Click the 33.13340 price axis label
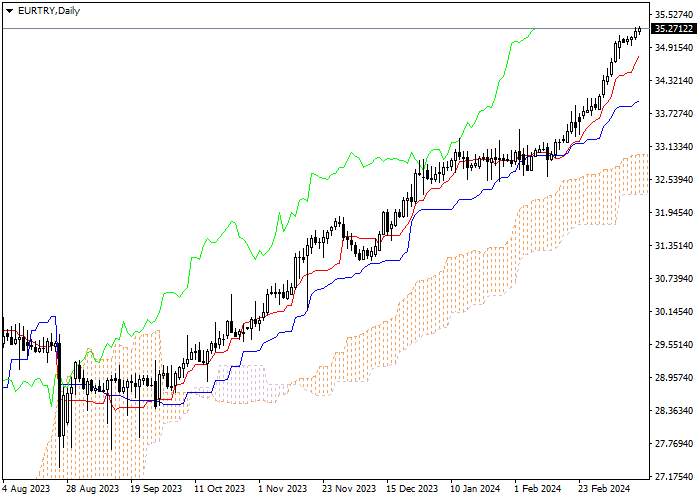This screenshot has height=500, width=700. (x=674, y=147)
